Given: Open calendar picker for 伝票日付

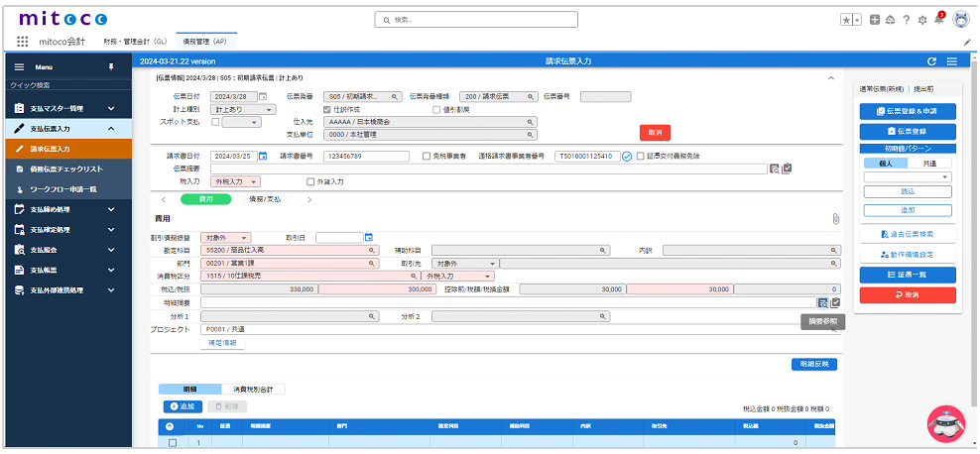Looking at the screenshot, I should (263, 97).
